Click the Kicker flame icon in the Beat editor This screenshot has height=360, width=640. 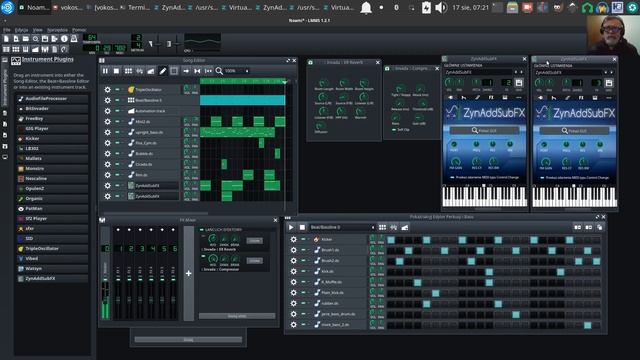point(316,239)
